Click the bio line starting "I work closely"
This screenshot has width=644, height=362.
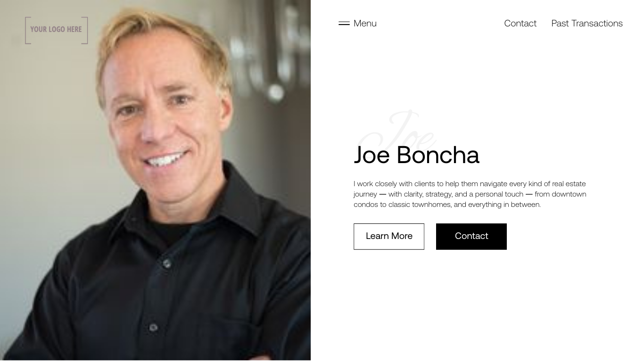(x=470, y=184)
